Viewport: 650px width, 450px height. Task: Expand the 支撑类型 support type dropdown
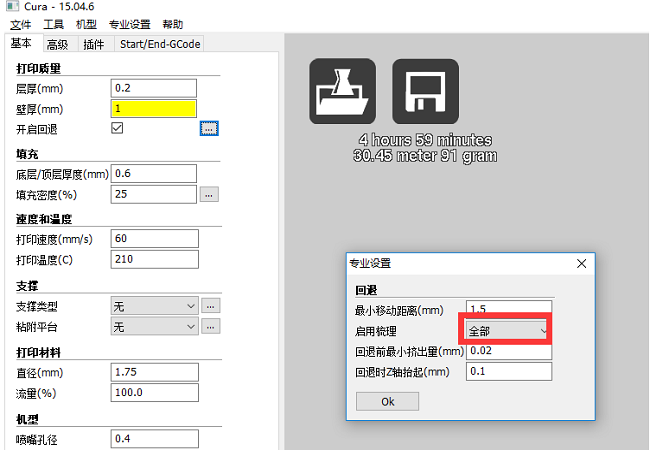155,306
